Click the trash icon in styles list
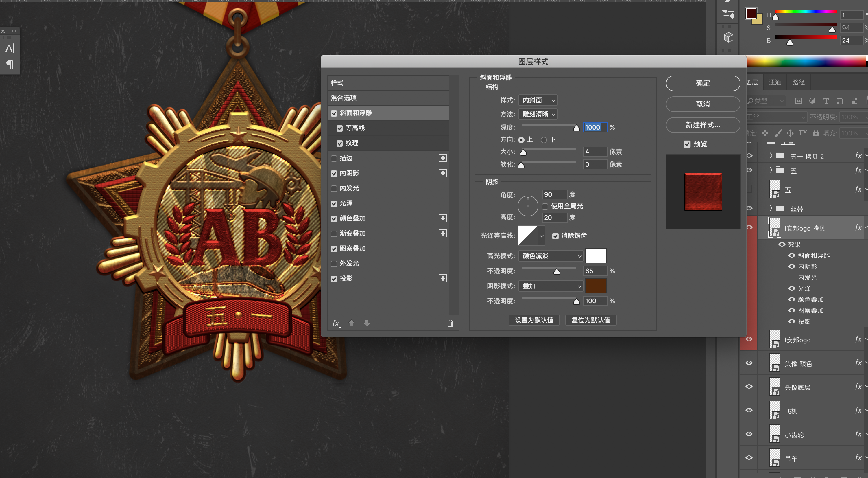 click(450, 323)
